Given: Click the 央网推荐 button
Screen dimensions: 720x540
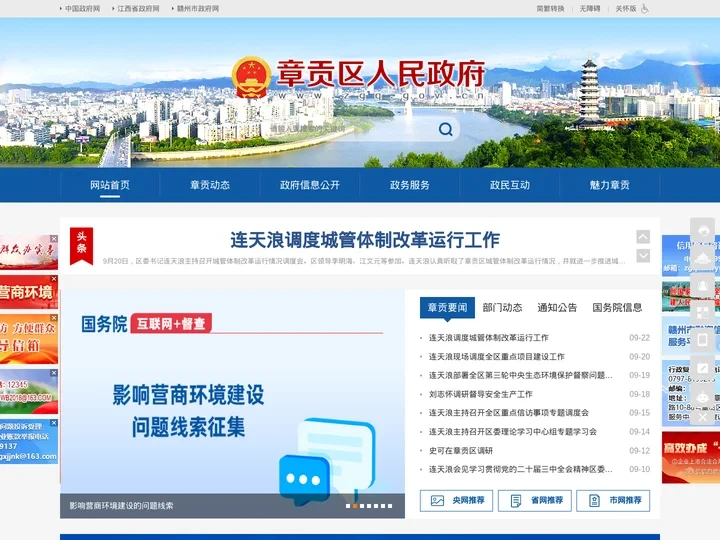Looking at the screenshot, I should pos(456,501).
